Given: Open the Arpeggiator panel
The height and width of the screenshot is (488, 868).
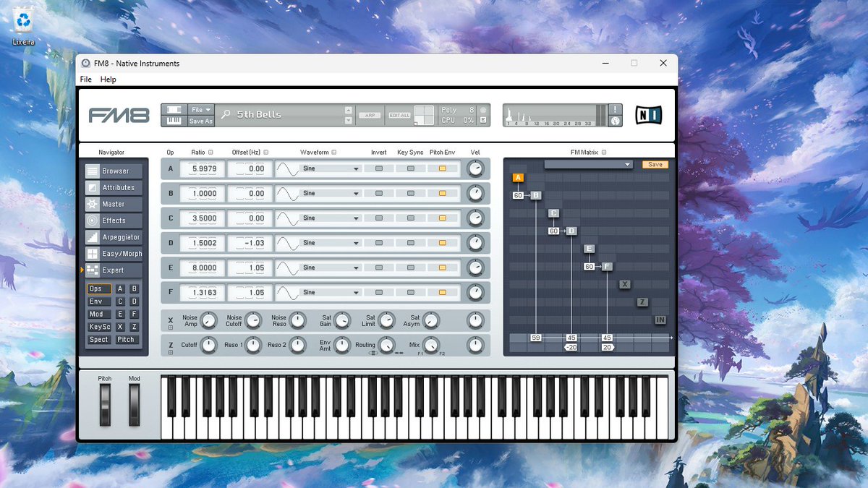Looking at the screenshot, I should click(x=114, y=237).
